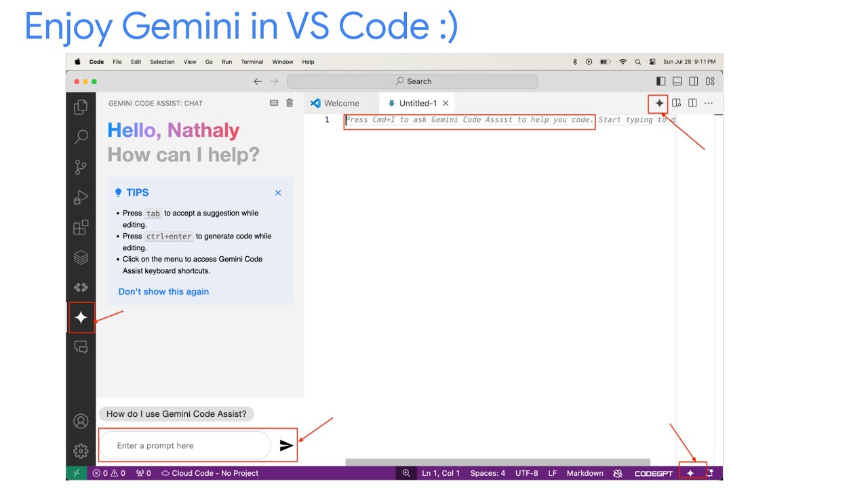Click the Copilot-style icon beside Markdown

coord(618,473)
